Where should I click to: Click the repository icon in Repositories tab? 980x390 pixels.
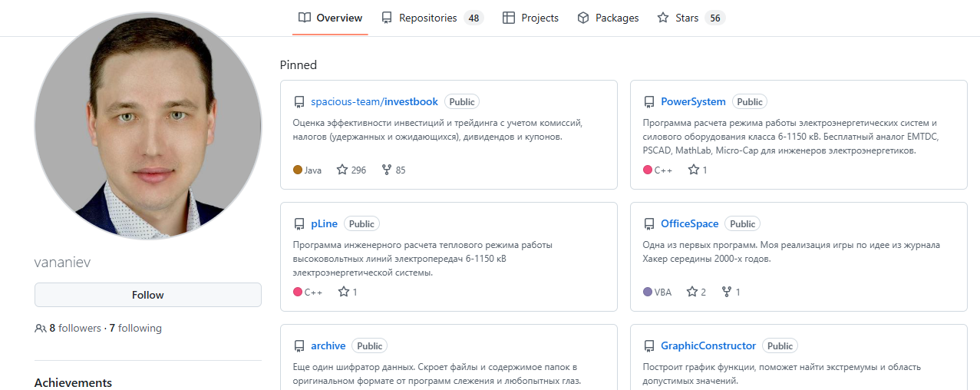[387, 18]
